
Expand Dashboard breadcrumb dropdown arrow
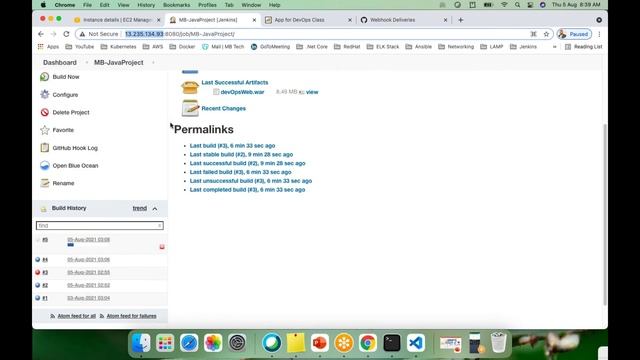tap(87, 62)
